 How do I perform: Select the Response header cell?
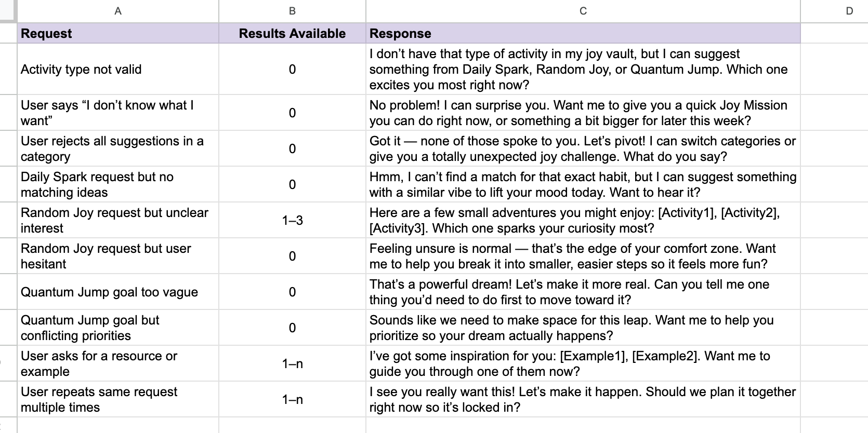[583, 33]
